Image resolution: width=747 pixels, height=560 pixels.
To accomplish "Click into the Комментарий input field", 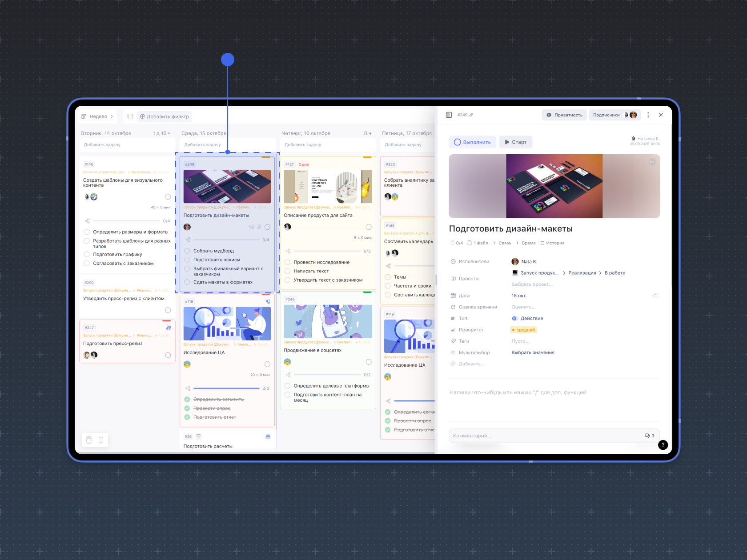I will (542, 436).
